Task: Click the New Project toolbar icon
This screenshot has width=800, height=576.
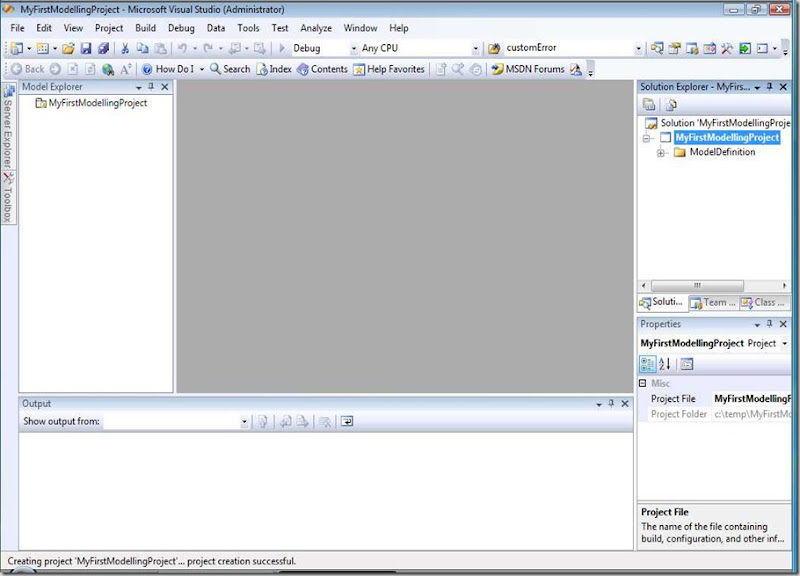Action: 17,48
